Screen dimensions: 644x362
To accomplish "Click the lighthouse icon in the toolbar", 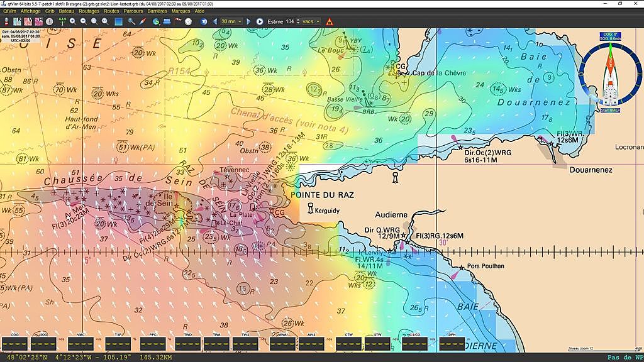I will click(6, 21).
